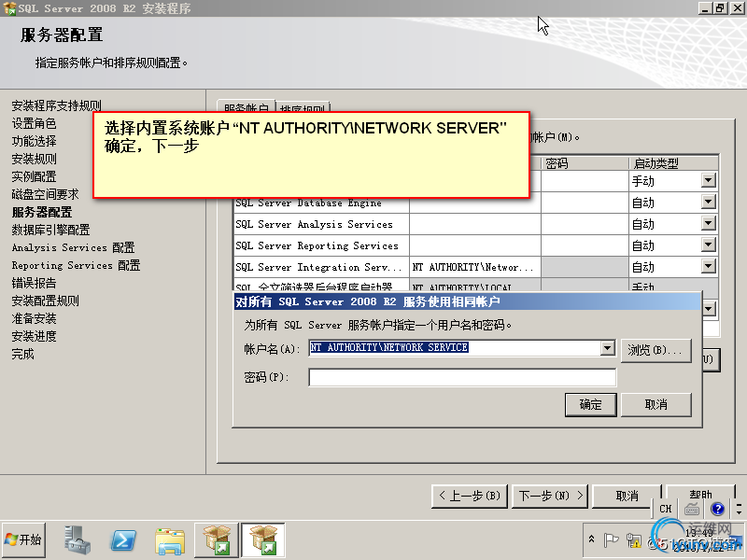747x560 pixels.
Task: Click into the 密码(P) password field
Action: (462, 377)
